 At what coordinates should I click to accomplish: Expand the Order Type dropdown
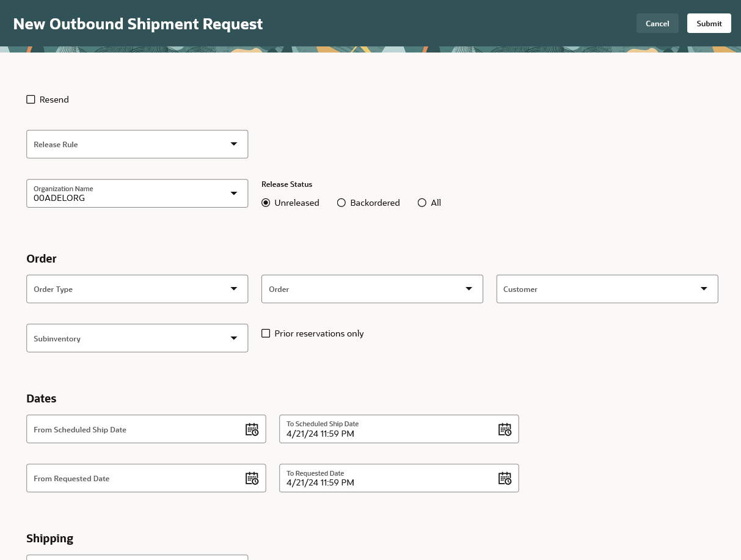pyautogui.click(x=233, y=289)
